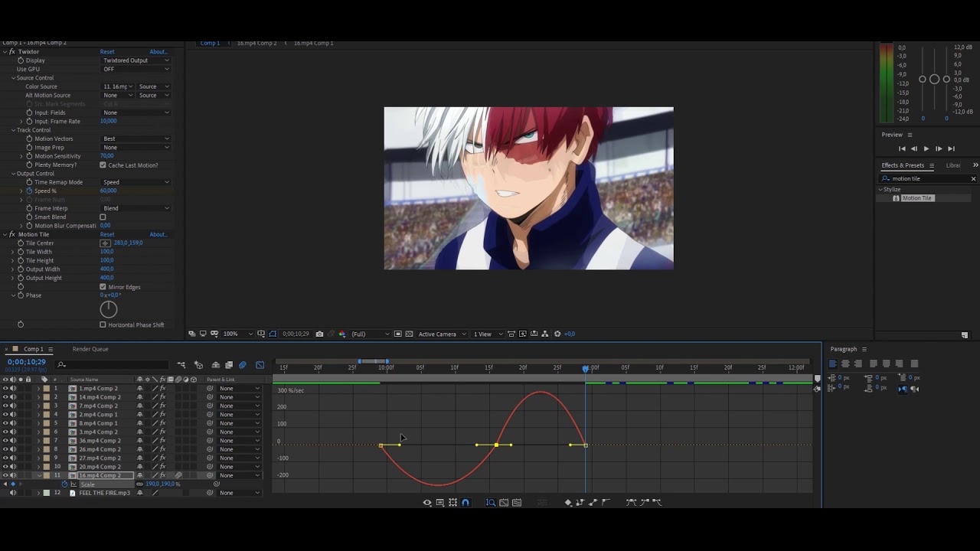Image resolution: width=980 pixels, height=551 pixels.
Task: Expand layer 7 36.mp4 Comp 2 properties
Action: (38, 441)
